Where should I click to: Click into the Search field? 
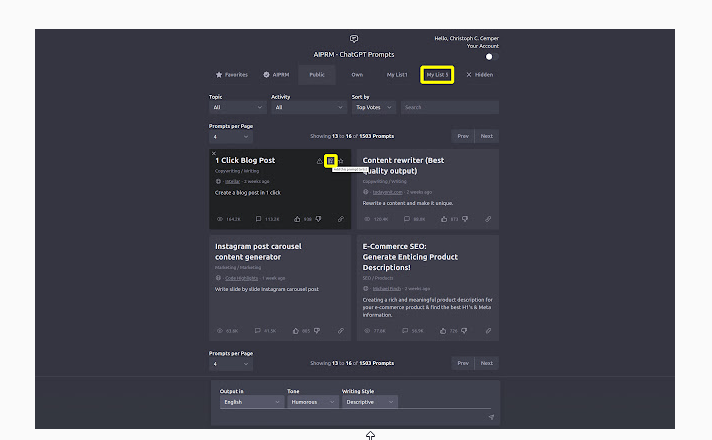tap(450, 107)
